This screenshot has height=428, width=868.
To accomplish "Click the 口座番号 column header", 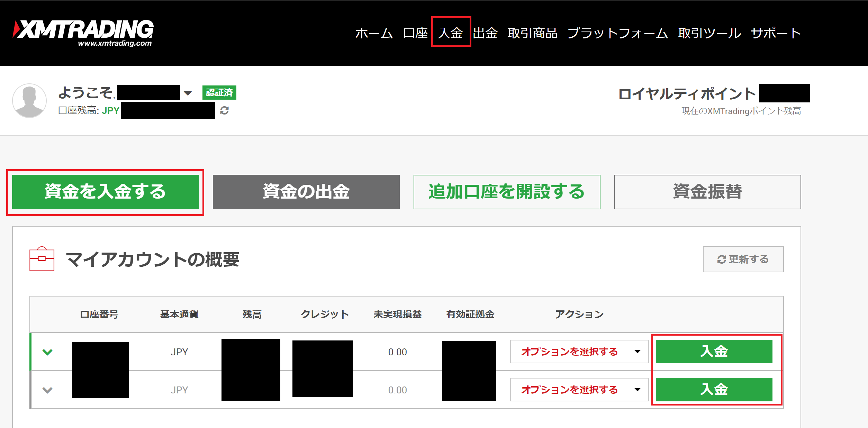I will [99, 314].
